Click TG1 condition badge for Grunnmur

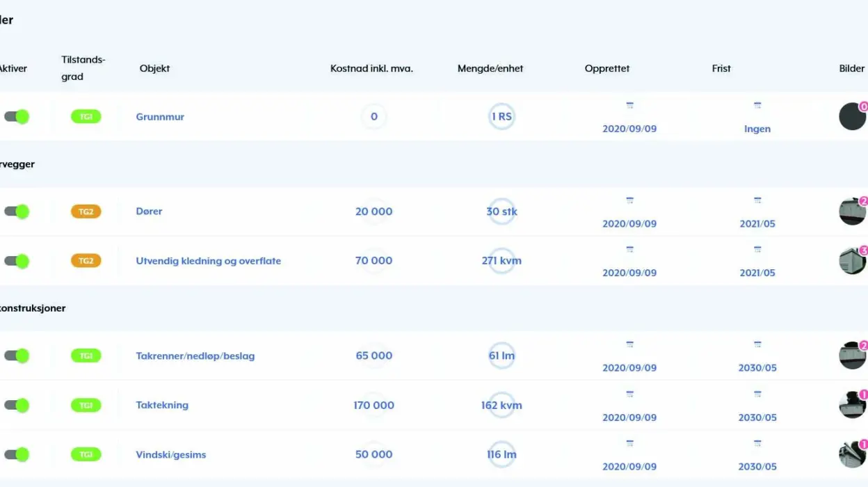pyautogui.click(x=86, y=117)
